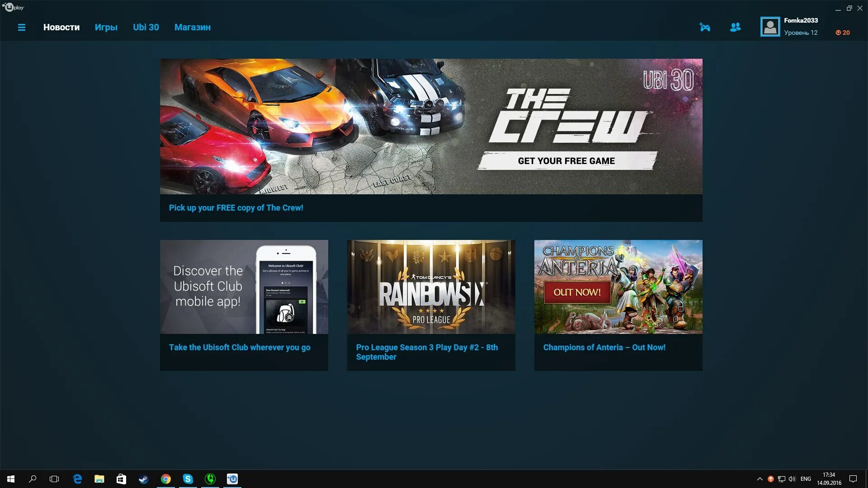This screenshot has width=868, height=488.
Task: Open Steam from the taskbar
Action: pyautogui.click(x=143, y=479)
